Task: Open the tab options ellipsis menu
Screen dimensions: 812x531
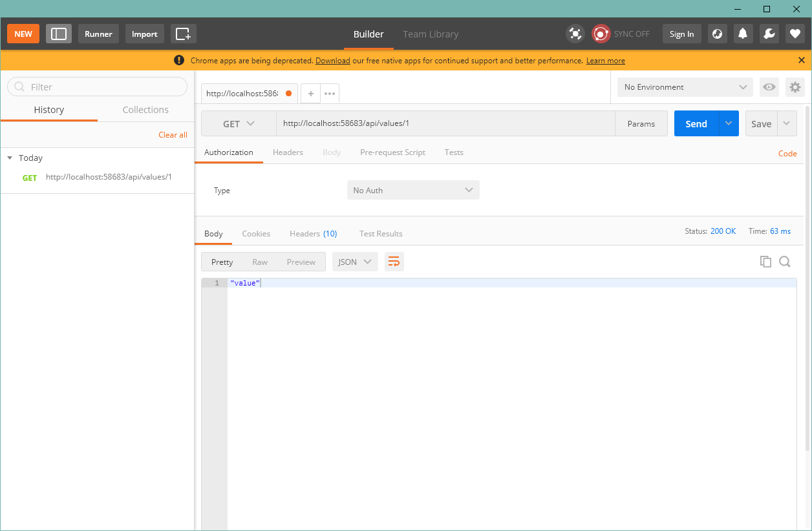Action: pyautogui.click(x=330, y=94)
